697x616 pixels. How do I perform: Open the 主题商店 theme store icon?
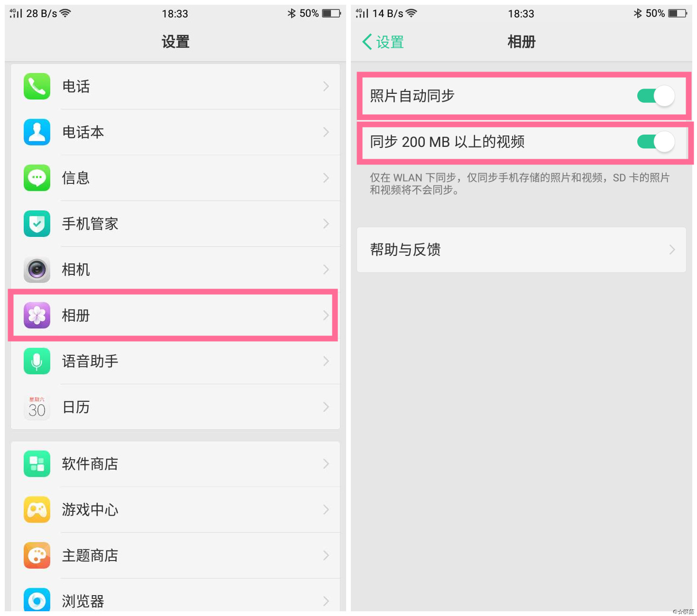click(37, 555)
